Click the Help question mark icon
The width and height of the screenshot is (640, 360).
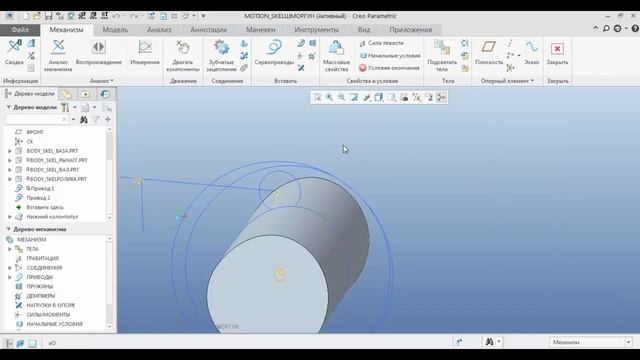[635, 29]
